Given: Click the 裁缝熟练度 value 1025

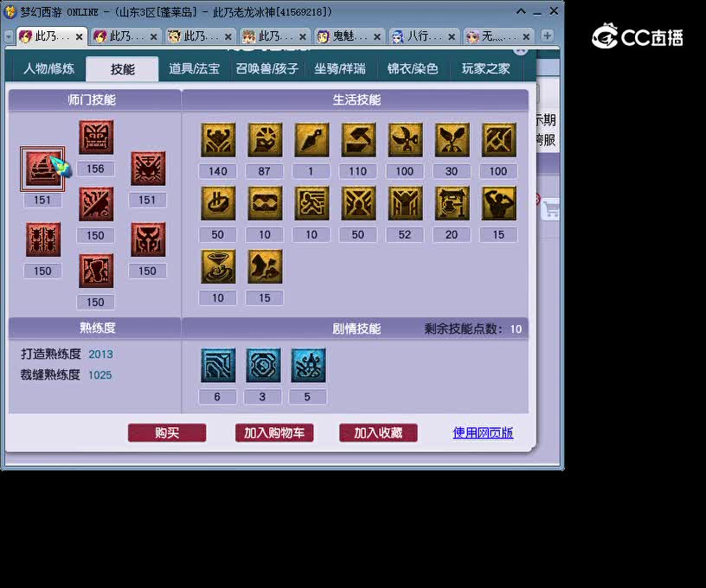Looking at the screenshot, I should point(100,375).
